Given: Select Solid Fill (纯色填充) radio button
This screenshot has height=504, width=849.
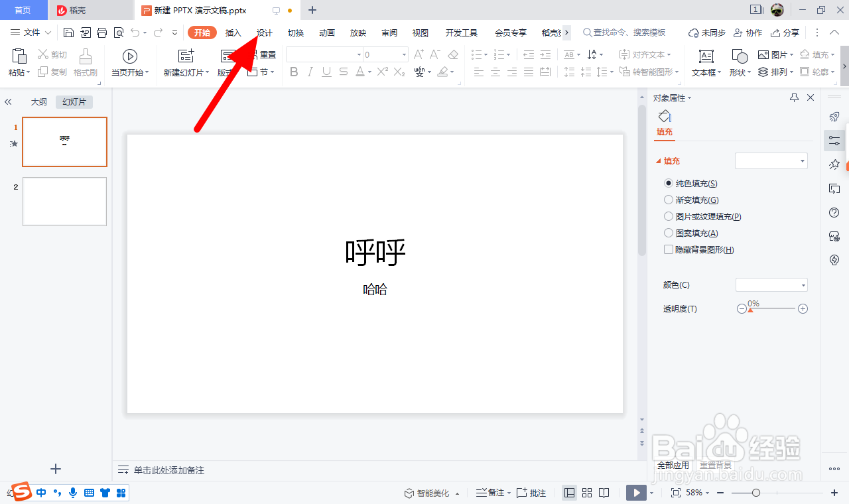Looking at the screenshot, I should [669, 183].
